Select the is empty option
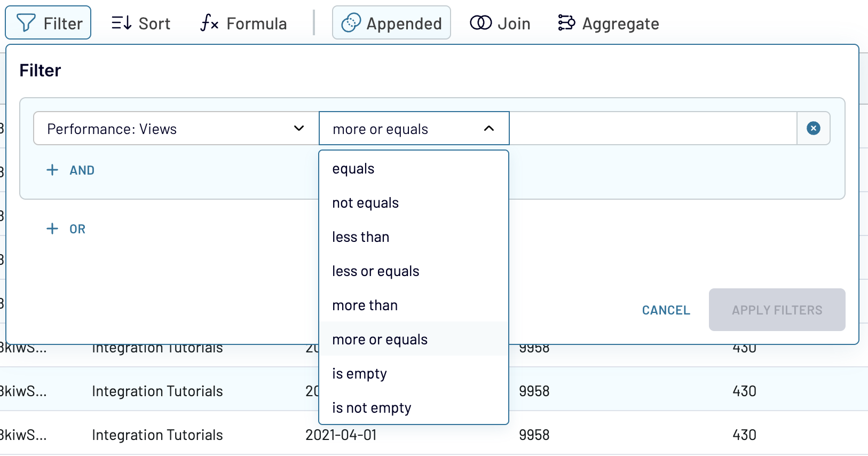 [359, 374]
